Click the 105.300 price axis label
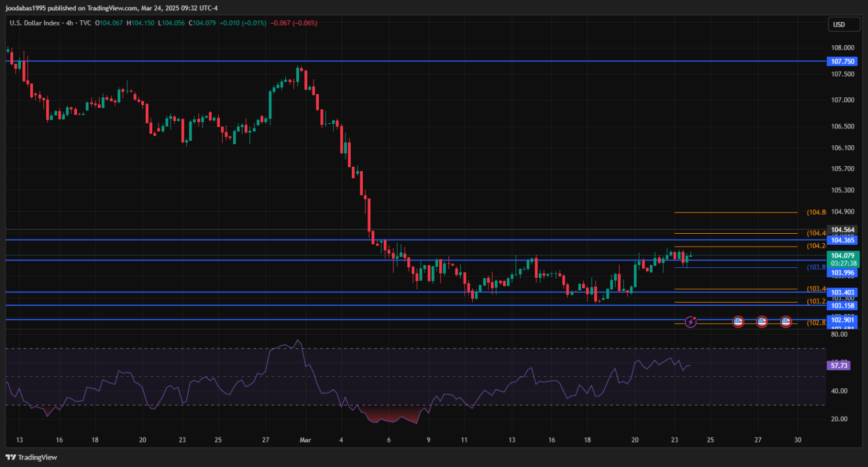Image resolution: width=868 pixels, height=467 pixels. click(x=843, y=190)
